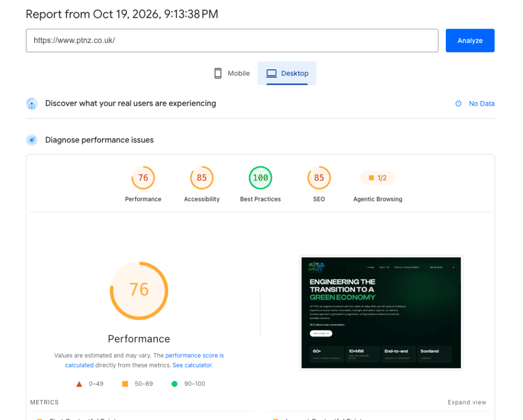Screen dimensions: 523x420
Task: Click the diagnose performance issues icon
Action: 32,140
